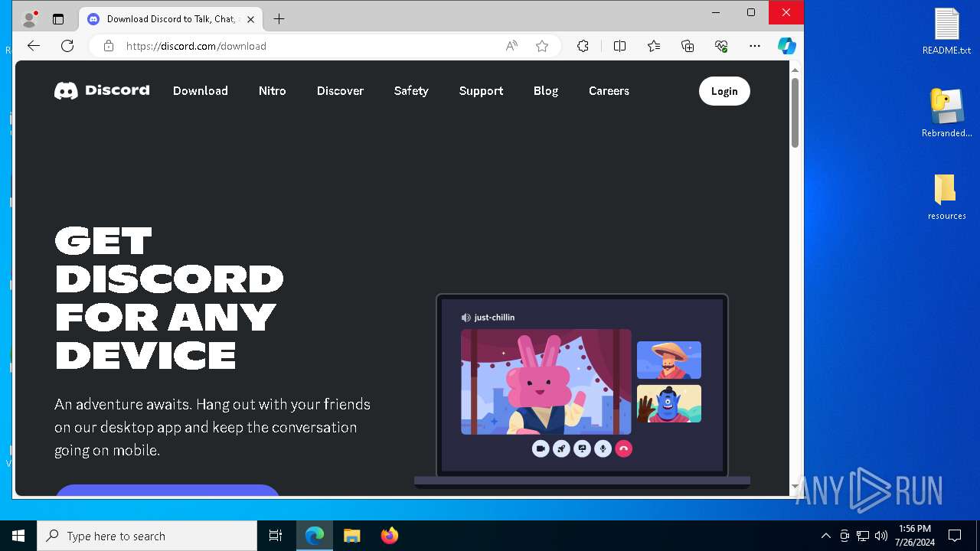Click the Login button
The height and width of the screenshot is (551, 980).
pos(724,91)
